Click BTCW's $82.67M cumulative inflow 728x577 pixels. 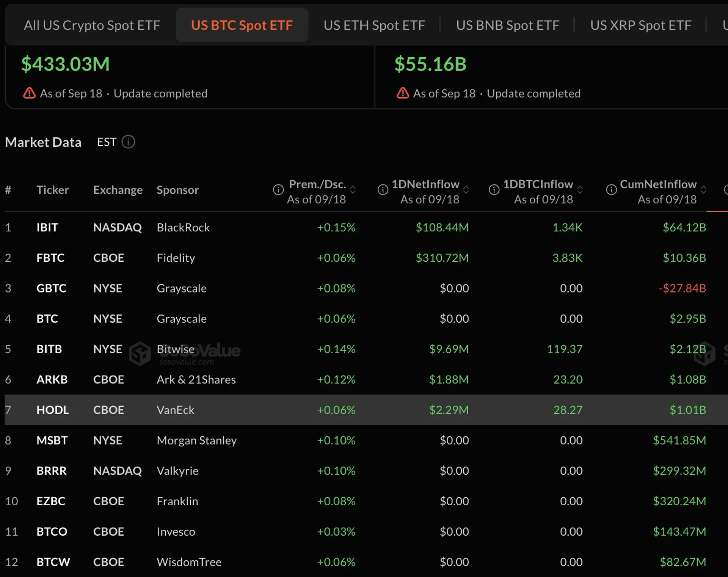[x=683, y=561]
